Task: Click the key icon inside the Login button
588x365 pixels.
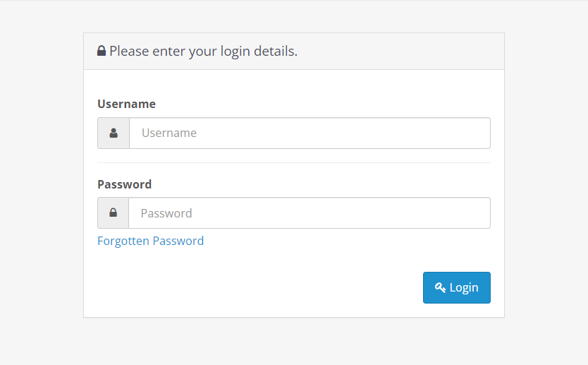Action: click(x=440, y=287)
